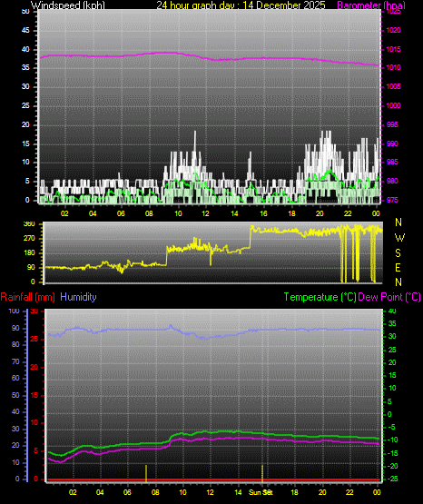This screenshot has height=504, width=423.
Task: Click the '45' windspeed scale value
Action: (25, 31)
